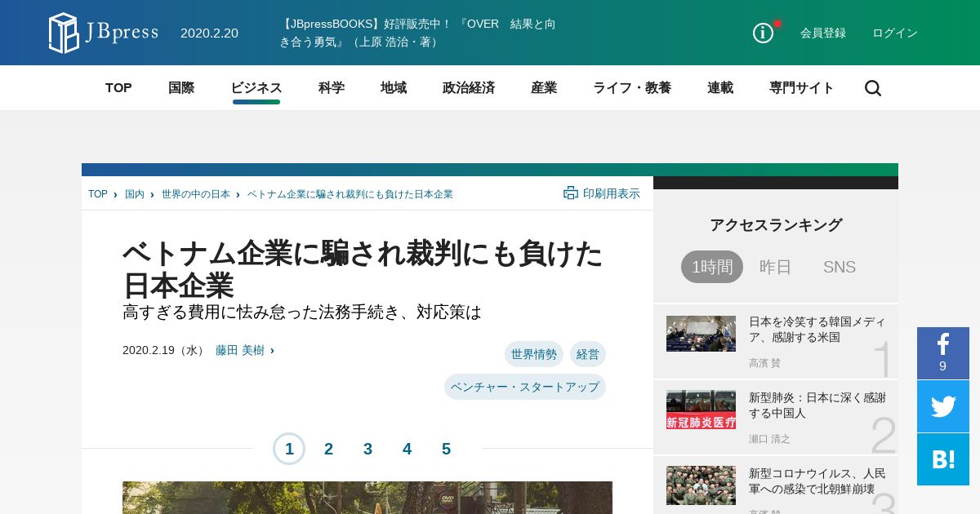Open author 藤田 美樹 profile link
Viewport: 980px width, 514px height.
pyautogui.click(x=240, y=350)
